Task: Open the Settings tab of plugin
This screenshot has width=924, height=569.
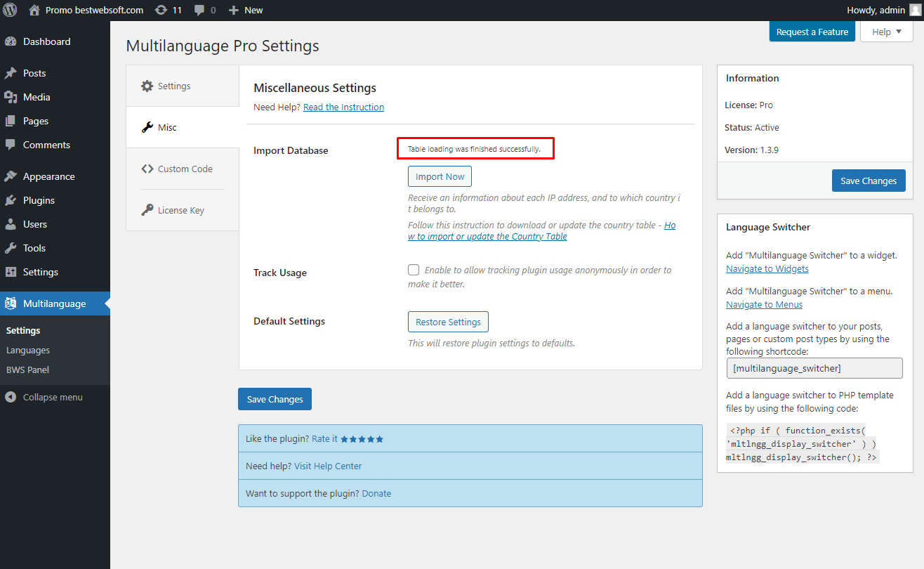Action: coord(183,86)
